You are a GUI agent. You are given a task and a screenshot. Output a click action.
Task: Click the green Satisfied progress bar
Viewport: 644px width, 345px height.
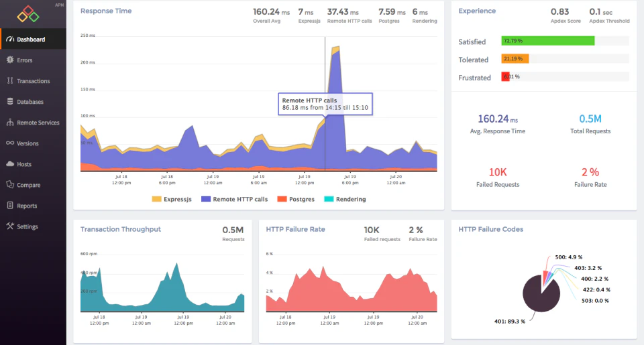click(x=547, y=41)
